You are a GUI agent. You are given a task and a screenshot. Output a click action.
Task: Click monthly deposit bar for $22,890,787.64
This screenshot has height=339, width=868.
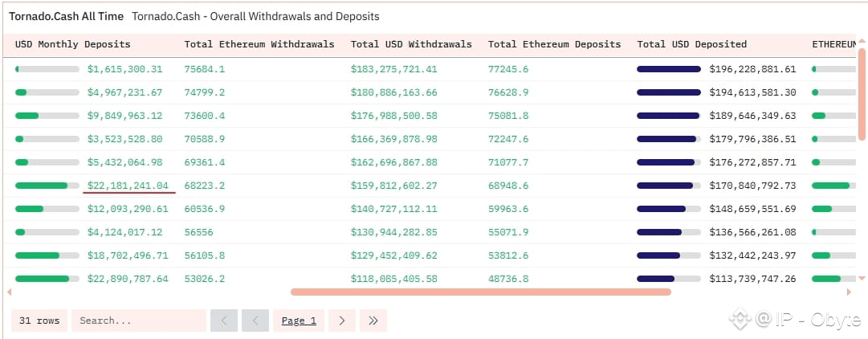coord(47,279)
